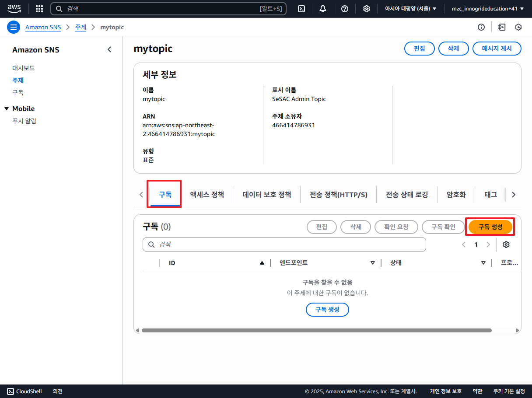The height and width of the screenshot is (398, 532).
Task: Click the orange 구독 생성 button
Action: tap(490, 227)
